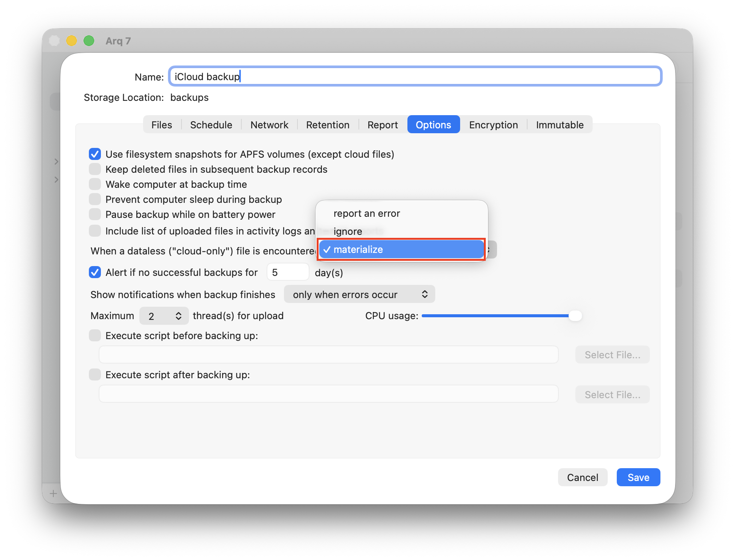
Task: Expand the lower sidebar chevron arrow
Action: pyautogui.click(x=56, y=180)
